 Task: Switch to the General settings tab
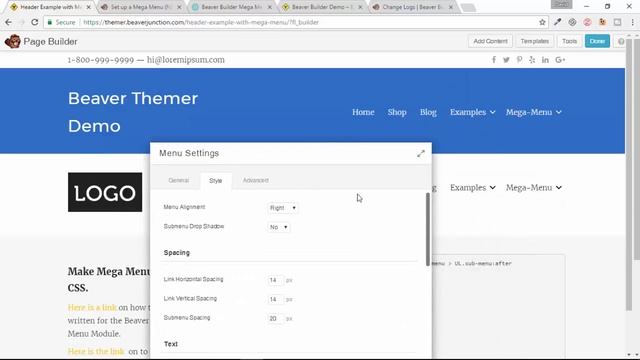pyautogui.click(x=178, y=180)
